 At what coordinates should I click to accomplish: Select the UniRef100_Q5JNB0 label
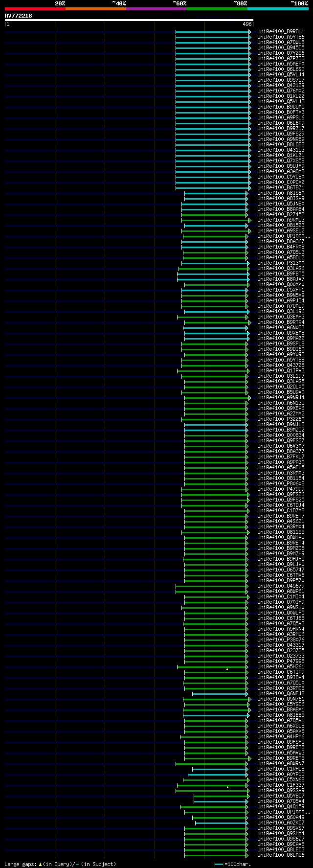pyautogui.click(x=281, y=204)
